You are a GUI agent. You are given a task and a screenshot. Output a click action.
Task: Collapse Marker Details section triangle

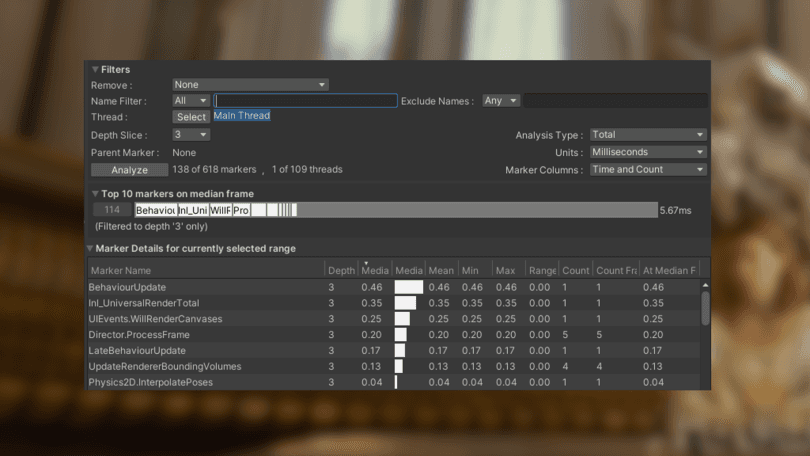[90, 248]
